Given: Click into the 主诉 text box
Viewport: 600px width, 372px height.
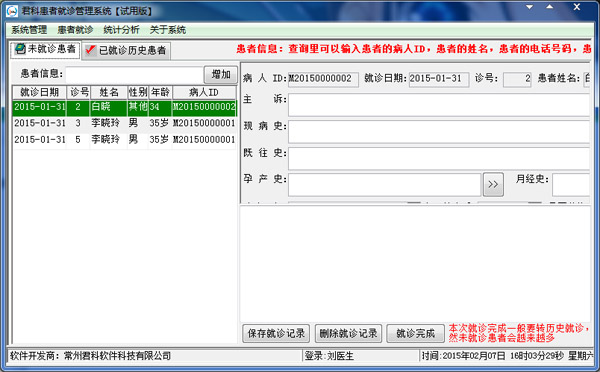Looking at the screenshot, I should click(x=439, y=105).
